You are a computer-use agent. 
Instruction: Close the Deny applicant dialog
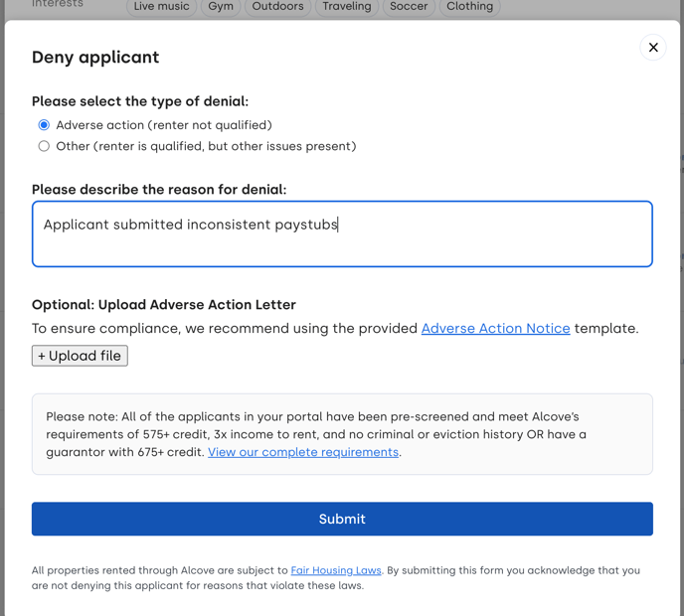pyautogui.click(x=652, y=47)
